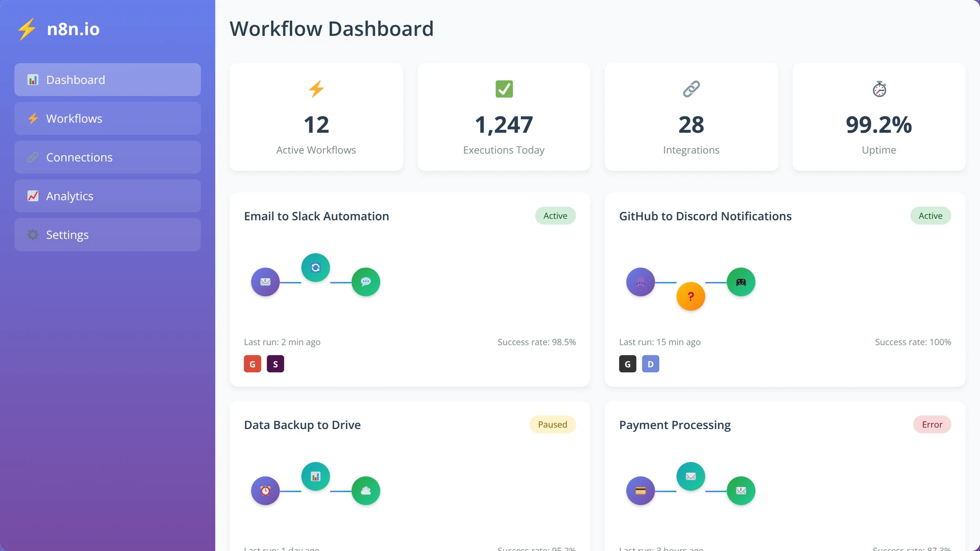Click "Last run: 2 min ago" text
Viewport: 980px width, 551px height.
(282, 342)
